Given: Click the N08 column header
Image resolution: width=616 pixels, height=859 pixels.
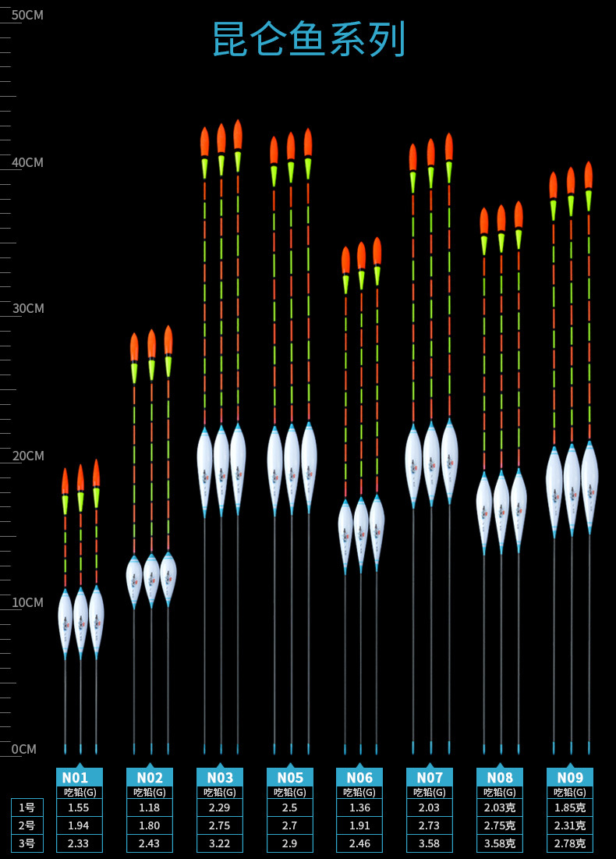Looking at the screenshot, I should pos(499,777).
